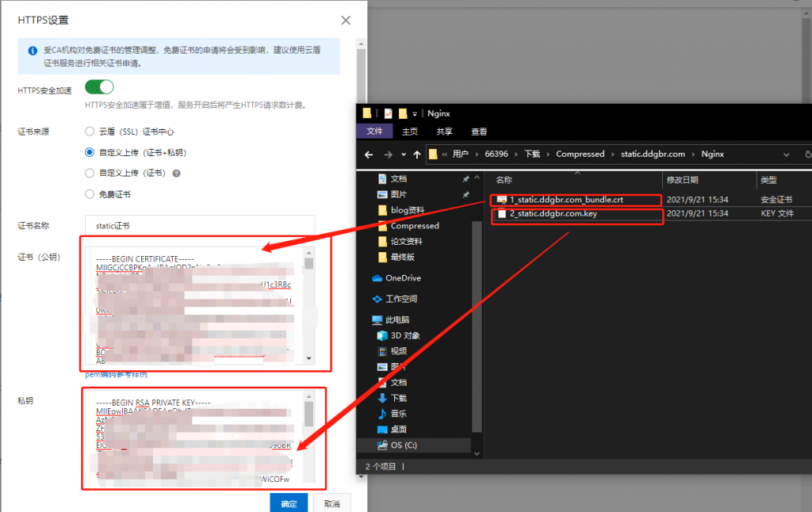
Task: Click the info icon in notice banner
Action: coord(33,51)
